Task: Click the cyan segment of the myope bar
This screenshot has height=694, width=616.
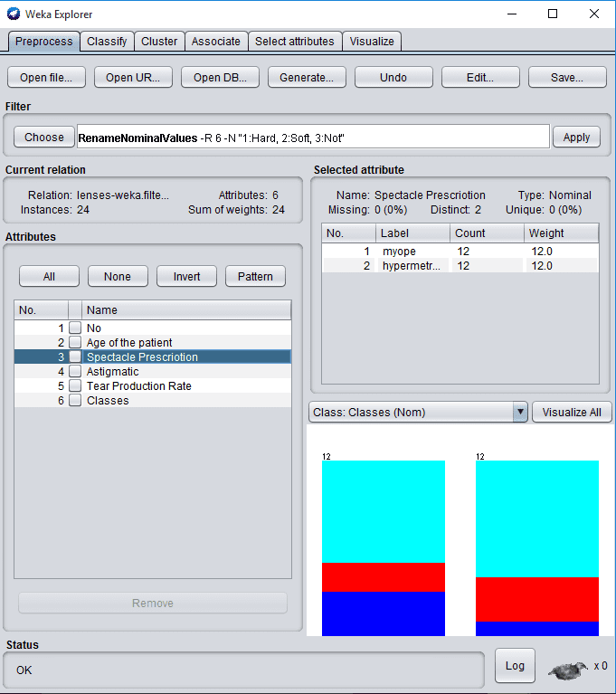Action: [384, 511]
